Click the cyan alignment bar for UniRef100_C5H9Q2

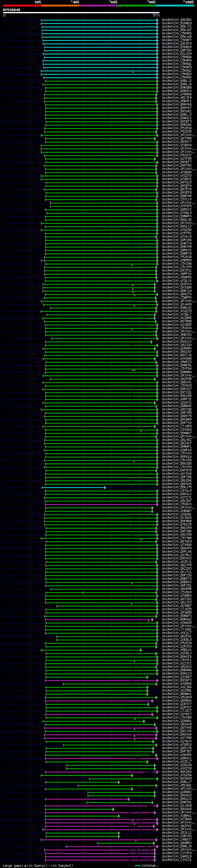100,71
